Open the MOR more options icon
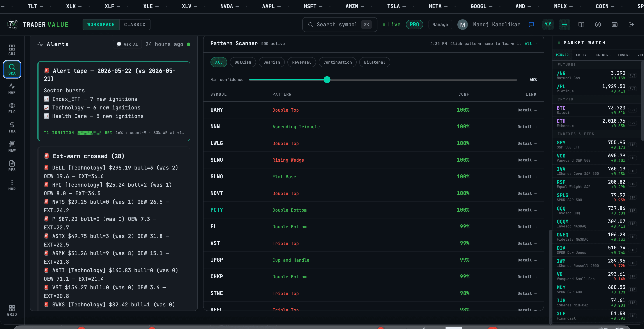 click(12, 185)
